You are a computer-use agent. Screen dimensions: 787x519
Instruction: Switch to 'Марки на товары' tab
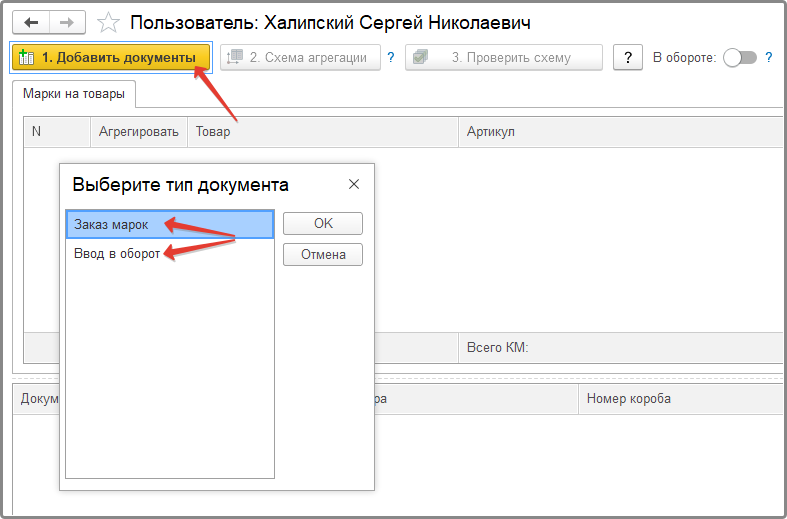(74, 94)
